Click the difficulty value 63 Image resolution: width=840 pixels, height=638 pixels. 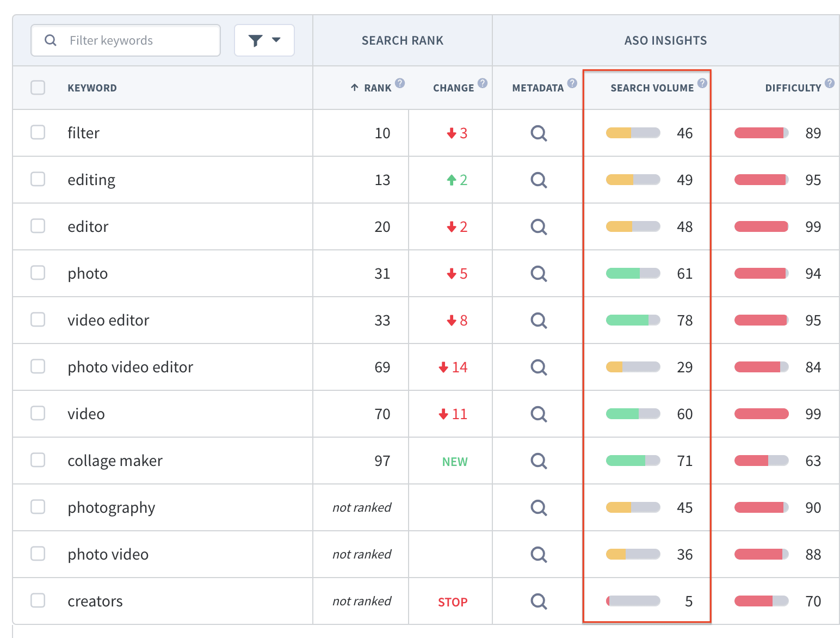[813, 461]
